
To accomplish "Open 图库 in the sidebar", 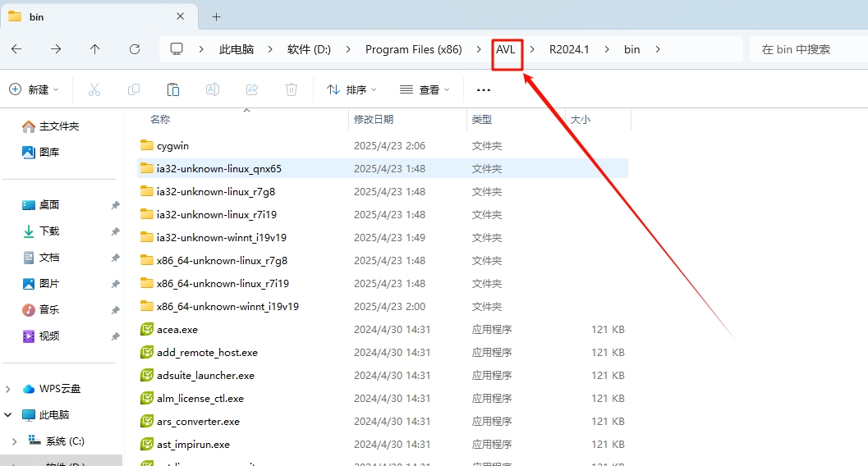I will (41, 152).
